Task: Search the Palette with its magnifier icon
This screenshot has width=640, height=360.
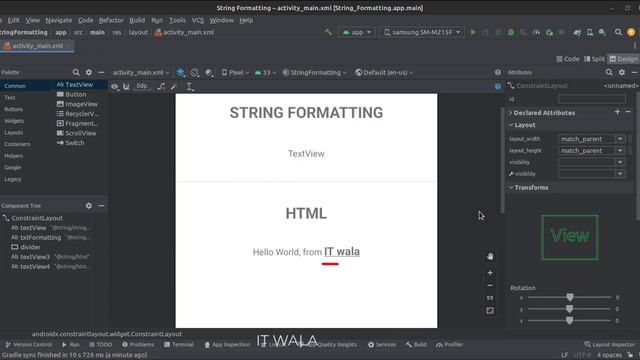Action: coord(76,72)
